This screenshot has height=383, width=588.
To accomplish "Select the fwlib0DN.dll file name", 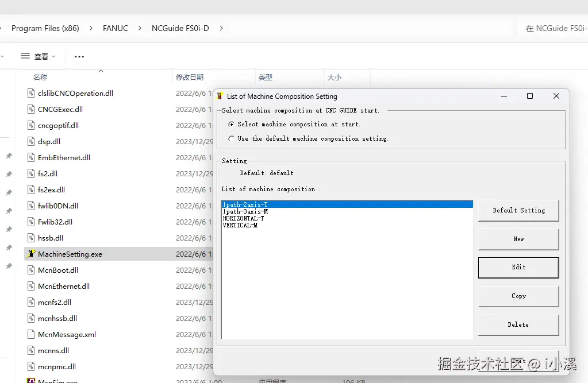I will pyautogui.click(x=58, y=206).
